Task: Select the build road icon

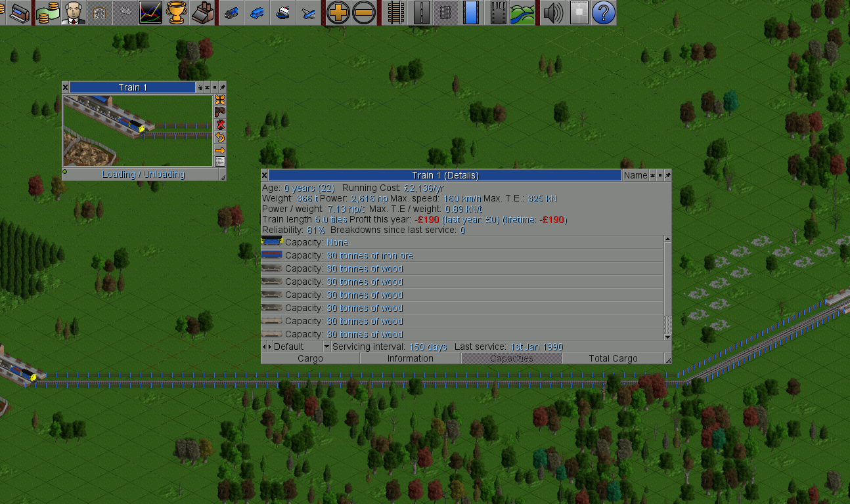Action: click(x=421, y=12)
